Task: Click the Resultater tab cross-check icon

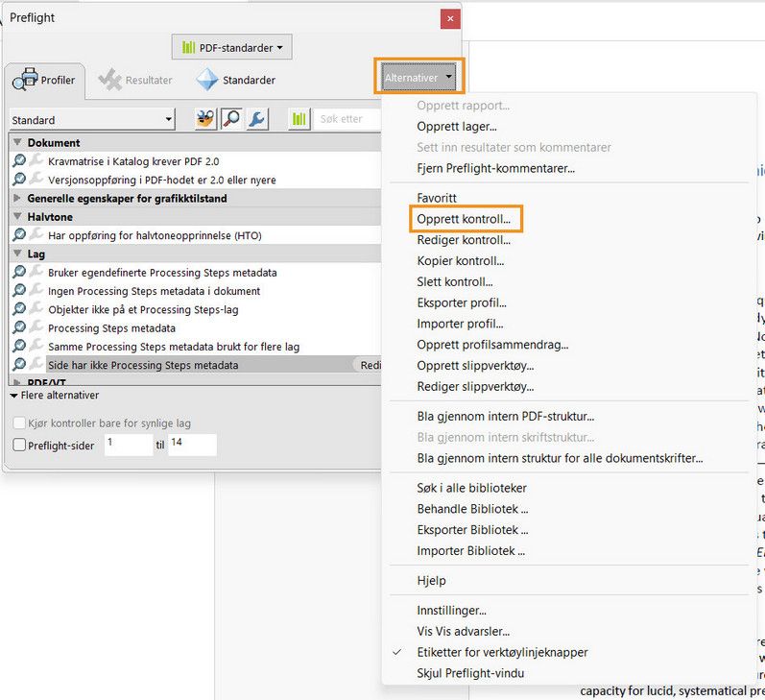Action: pyautogui.click(x=109, y=80)
